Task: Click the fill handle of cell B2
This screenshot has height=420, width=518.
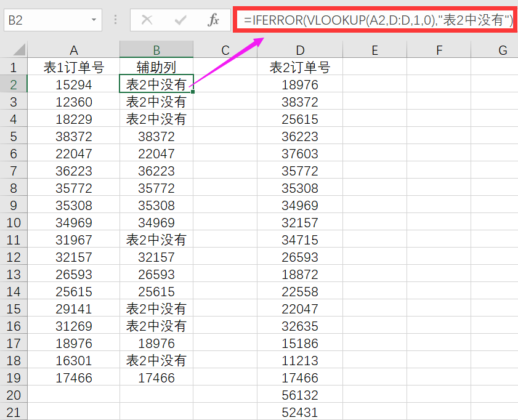Action: point(193,92)
